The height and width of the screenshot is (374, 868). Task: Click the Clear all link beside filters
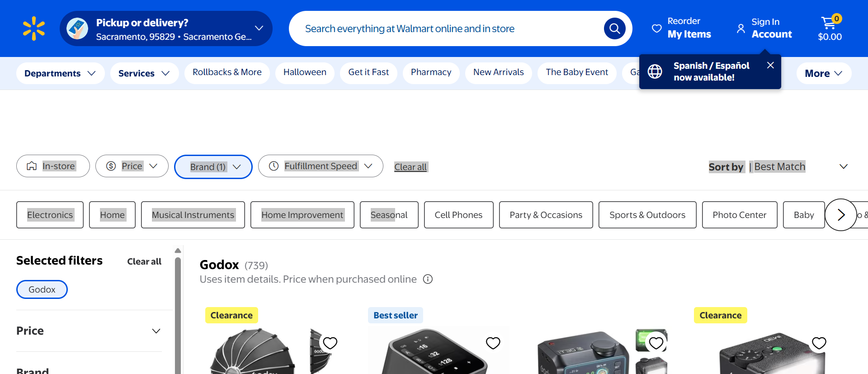point(410,167)
